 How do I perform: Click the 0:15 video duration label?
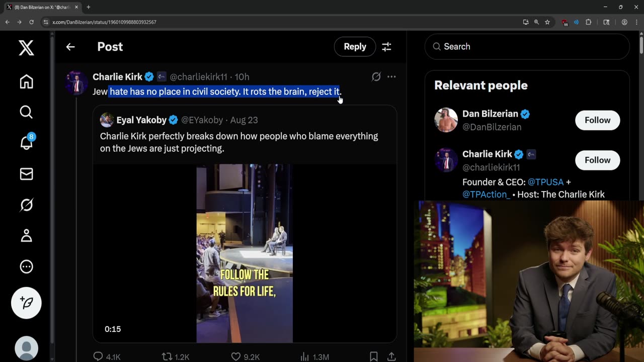click(113, 329)
